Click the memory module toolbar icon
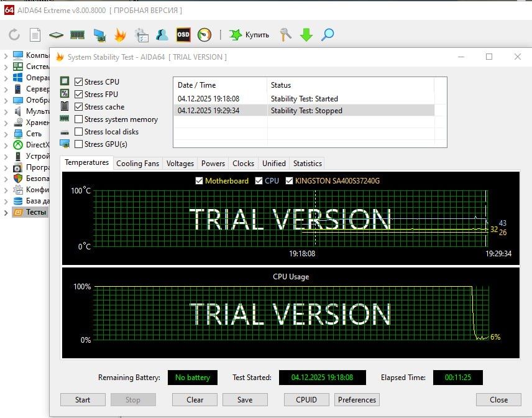The image size is (532, 418). (77, 35)
